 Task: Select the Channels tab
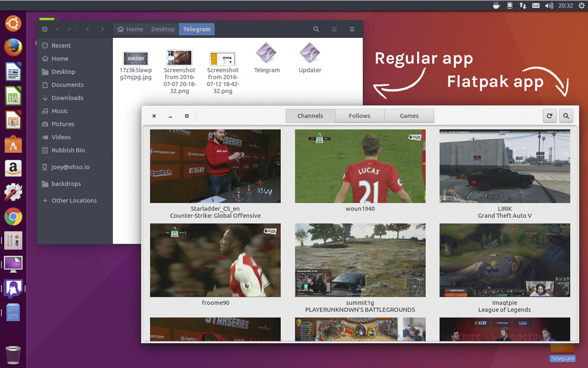pyautogui.click(x=310, y=115)
